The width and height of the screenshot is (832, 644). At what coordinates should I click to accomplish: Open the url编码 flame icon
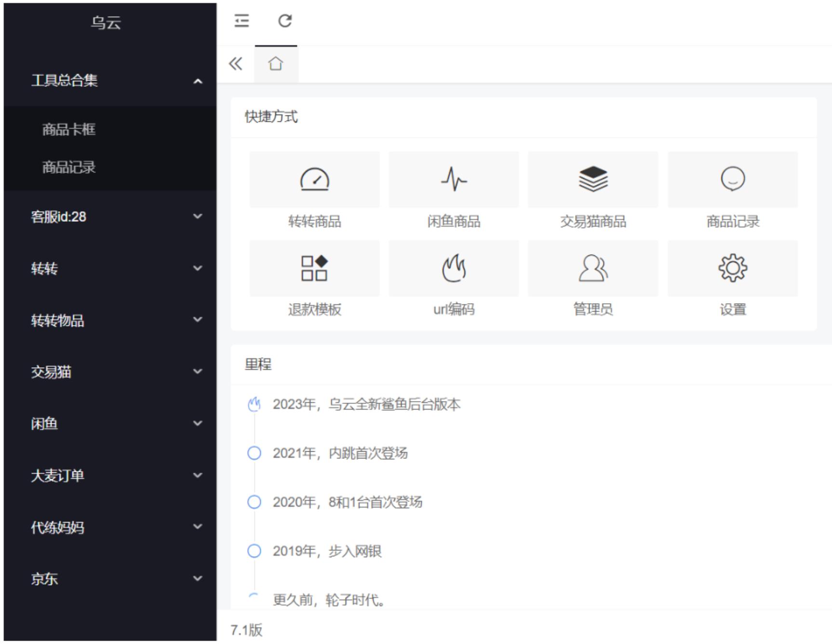[453, 268]
